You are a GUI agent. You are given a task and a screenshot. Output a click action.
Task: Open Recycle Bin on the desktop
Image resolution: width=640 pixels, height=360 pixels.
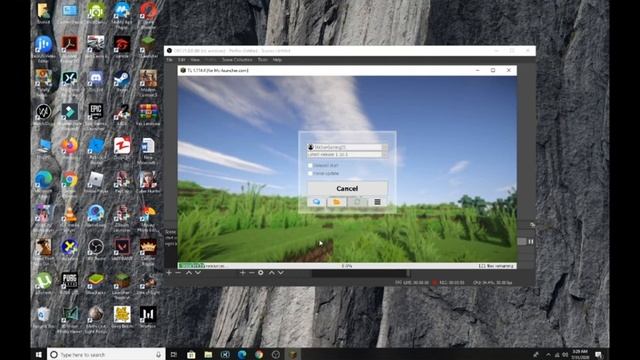point(43,317)
